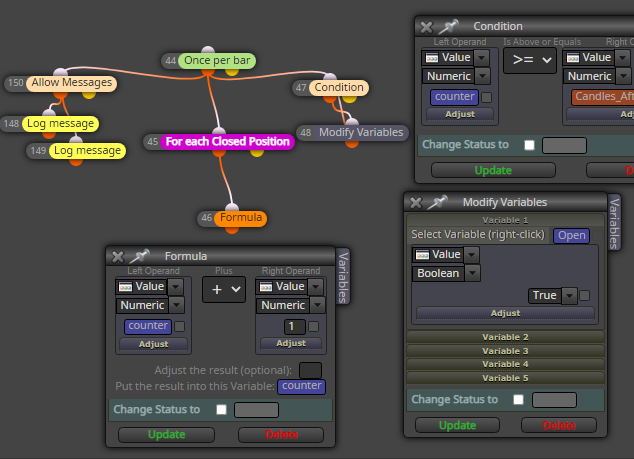Image resolution: width=634 pixels, height=459 pixels.
Task: Toggle Change Status checkbox in Condition panel
Action: click(529, 145)
